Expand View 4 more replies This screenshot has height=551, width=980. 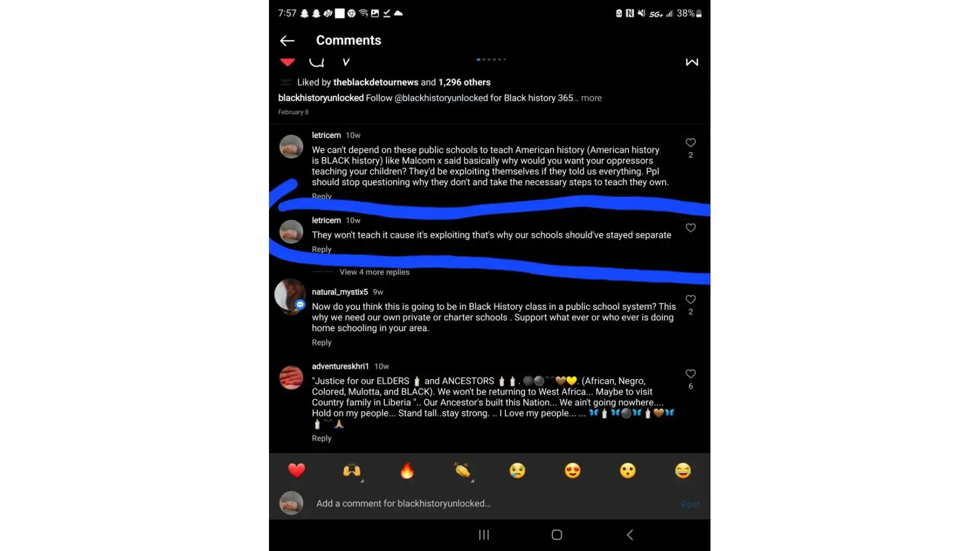click(x=374, y=272)
